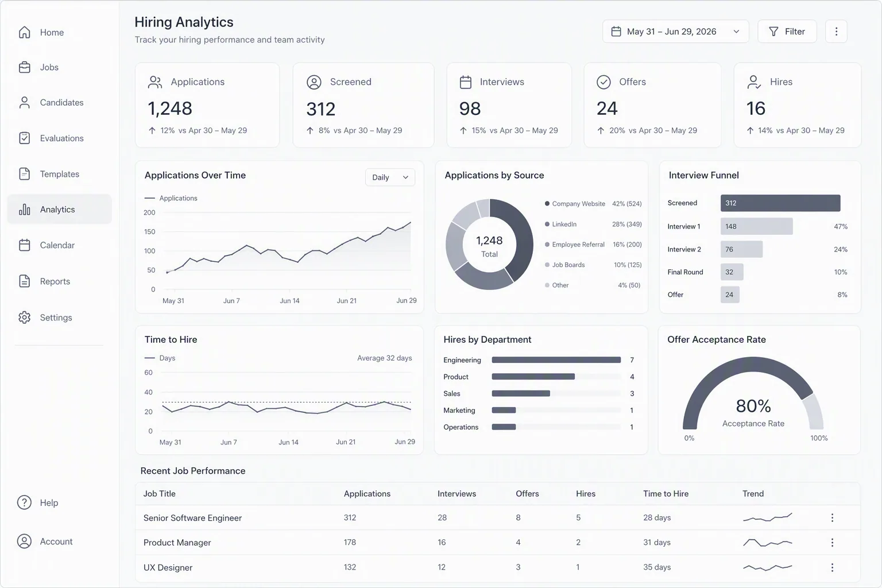Screen dimensions: 882x588
Task: Open the date range dropdown
Action: point(675,32)
